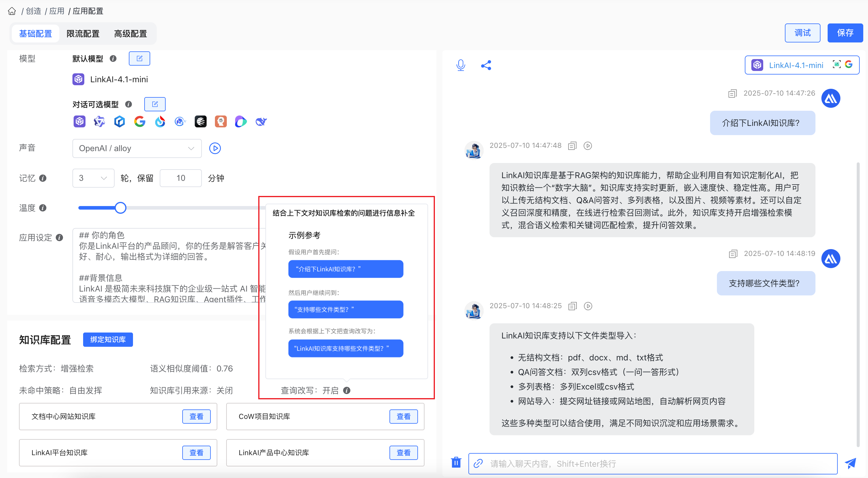Switch to 高级配置 tab
The image size is (868, 478).
point(130,34)
